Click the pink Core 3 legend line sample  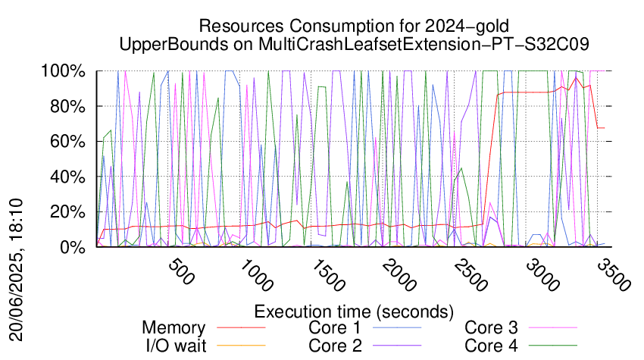tap(553, 328)
